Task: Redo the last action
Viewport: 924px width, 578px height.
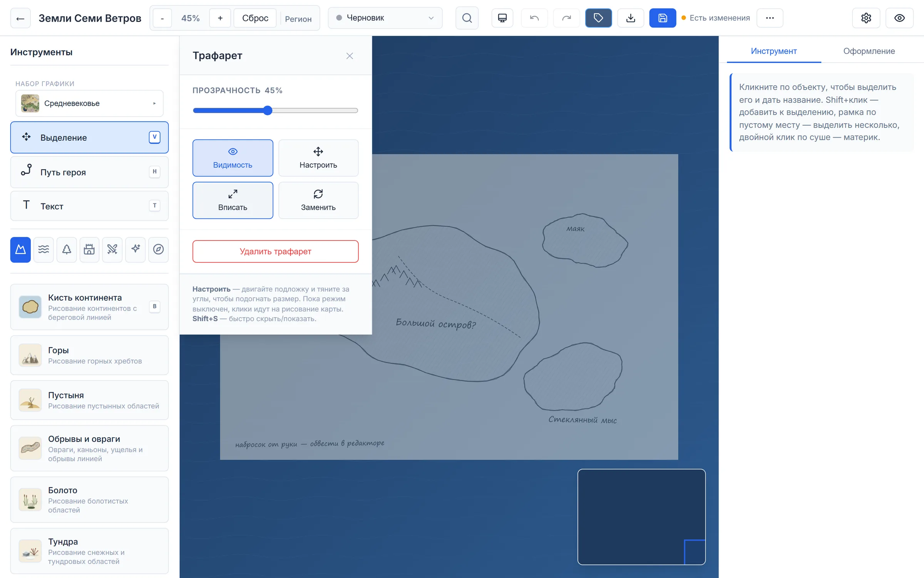Action: coord(566,18)
